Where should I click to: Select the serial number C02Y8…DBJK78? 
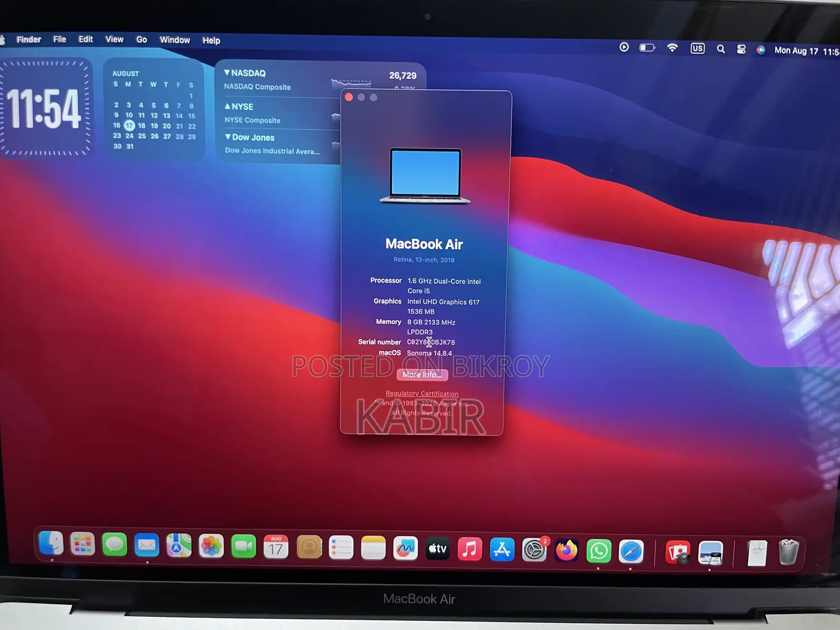pyautogui.click(x=431, y=342)
